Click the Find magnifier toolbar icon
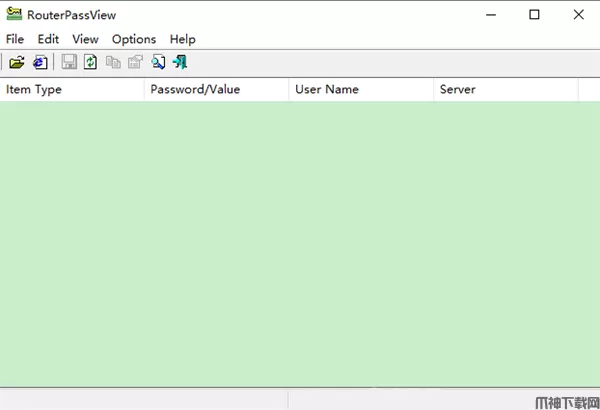 pos(158,62)
